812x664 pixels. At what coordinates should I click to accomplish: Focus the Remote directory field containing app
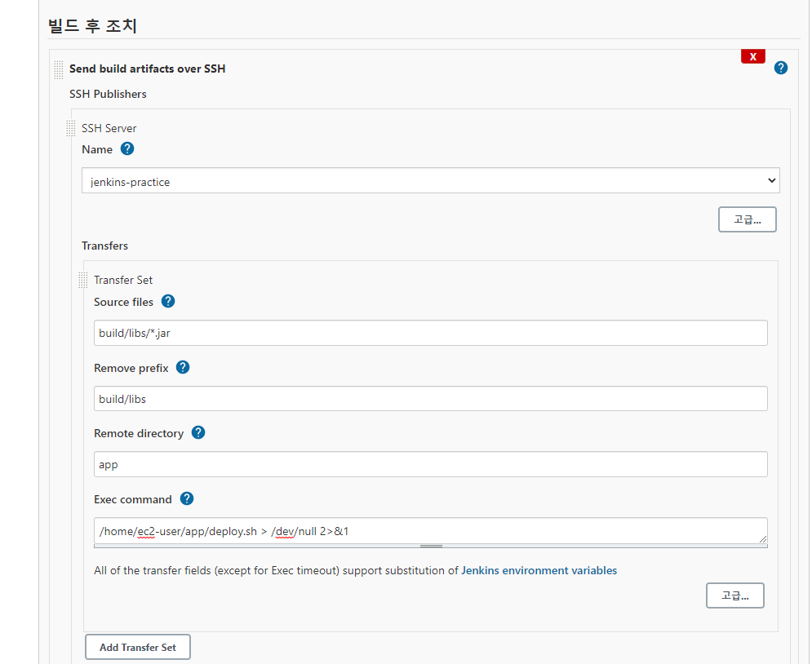tap(430, 464)
